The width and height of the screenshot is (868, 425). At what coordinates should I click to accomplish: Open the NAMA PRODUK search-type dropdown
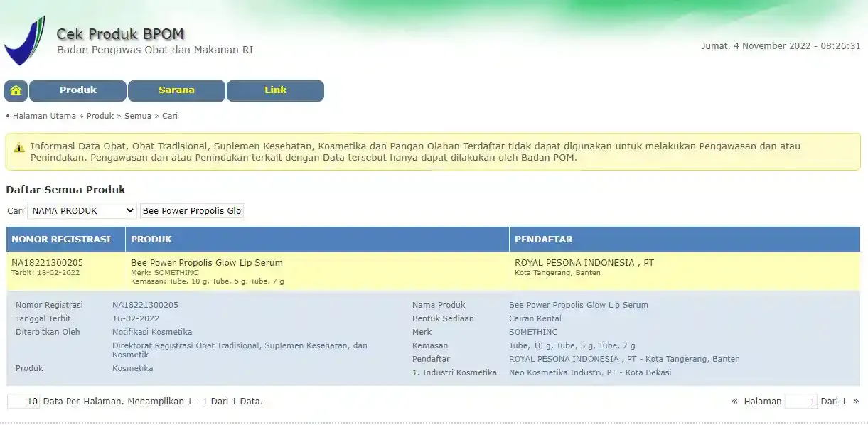82,211
